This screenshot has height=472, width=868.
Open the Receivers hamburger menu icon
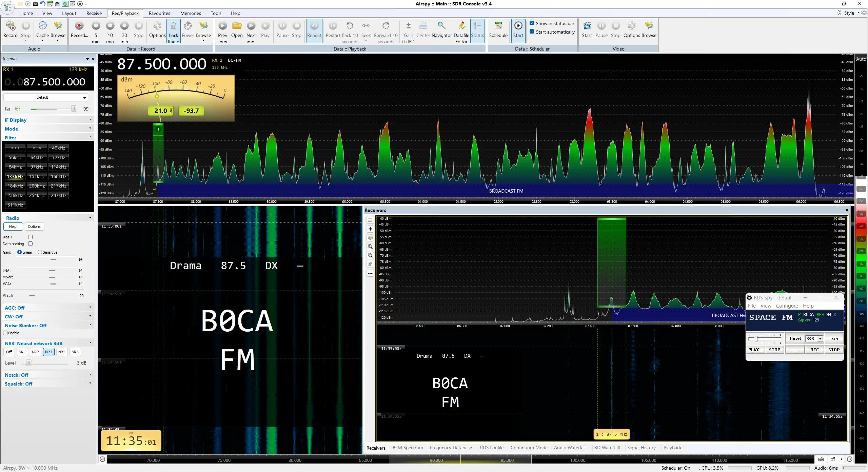(x=370, y=220)
